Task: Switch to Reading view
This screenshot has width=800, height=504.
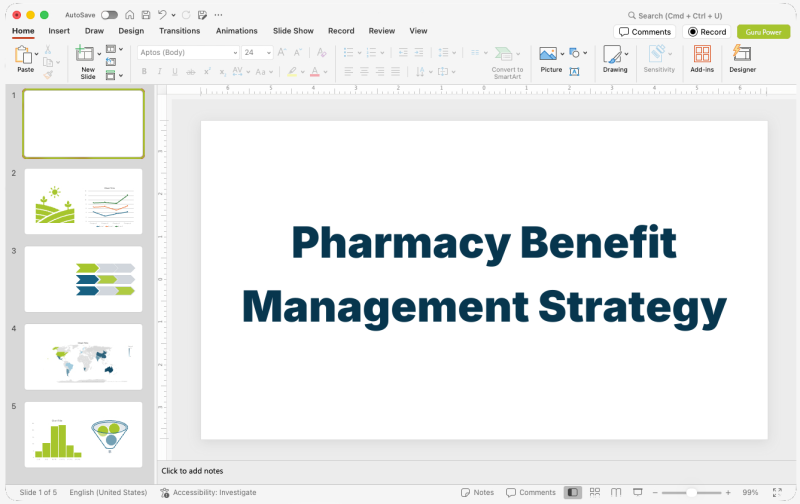Action: (616, 492)
